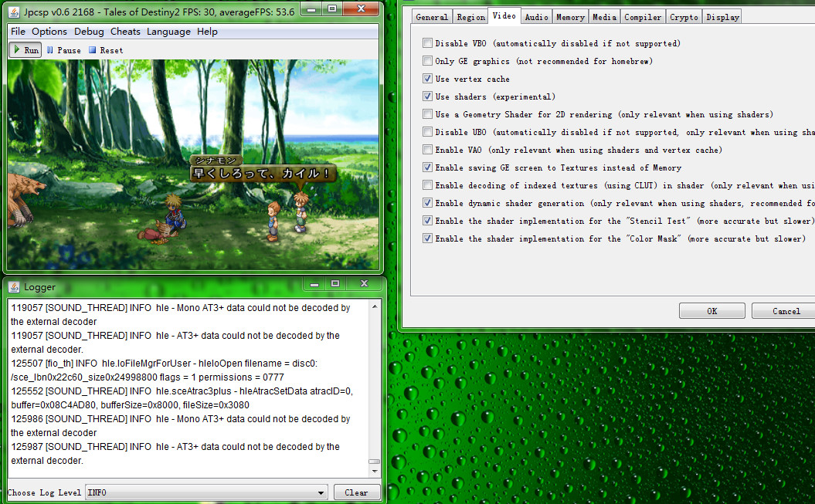Reset the emulator from the Jpcsp toolbar
Image resolution: width=815 pixels, height=504 pixels.
click(106, 50)
